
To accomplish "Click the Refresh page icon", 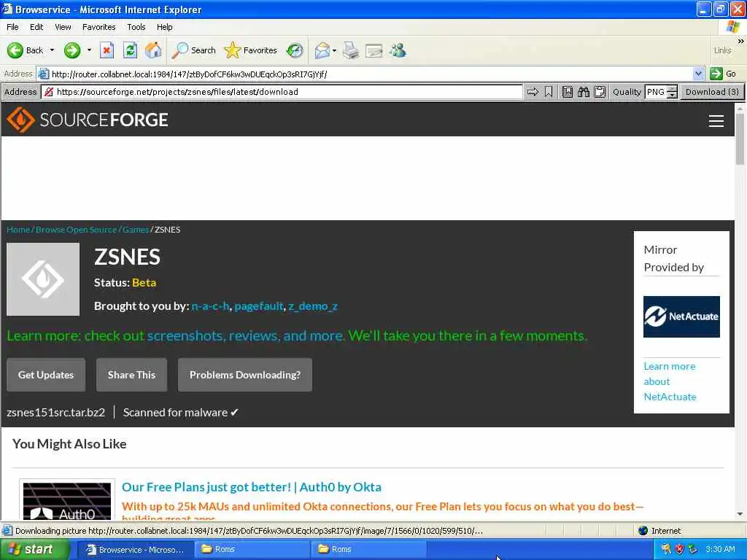I will tap(130, 50).
